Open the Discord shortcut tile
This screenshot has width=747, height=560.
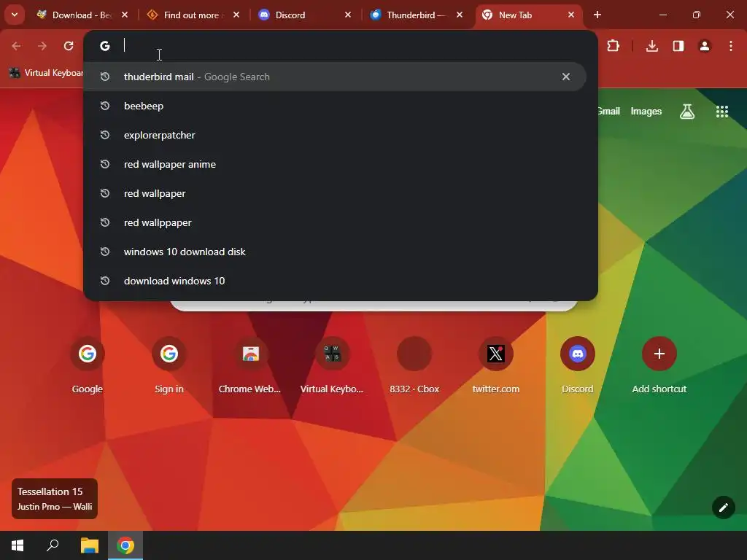[x=578, y=366]
